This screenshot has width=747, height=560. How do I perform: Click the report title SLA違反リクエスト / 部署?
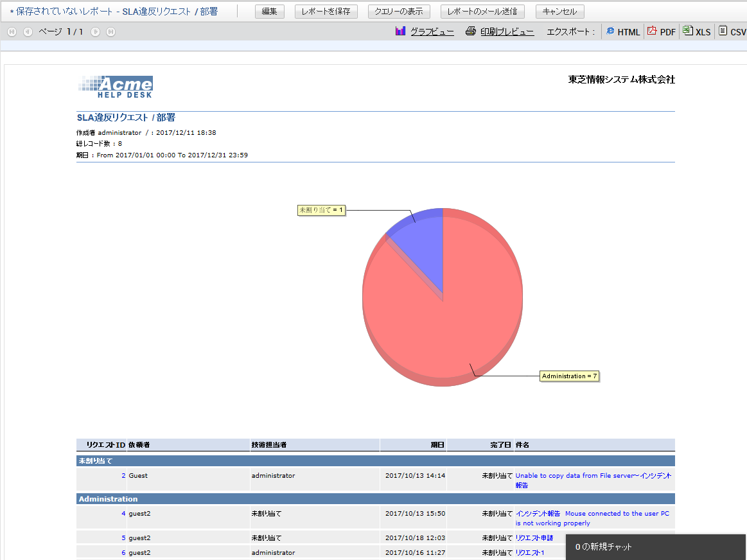[126, 117]
